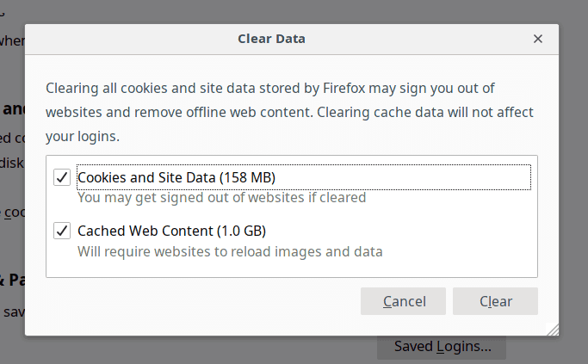Image resolution: width=588 pixels, height=364 pixels.
Task: Click empty space below Cached Web Content description
Action: pos(293,268)
